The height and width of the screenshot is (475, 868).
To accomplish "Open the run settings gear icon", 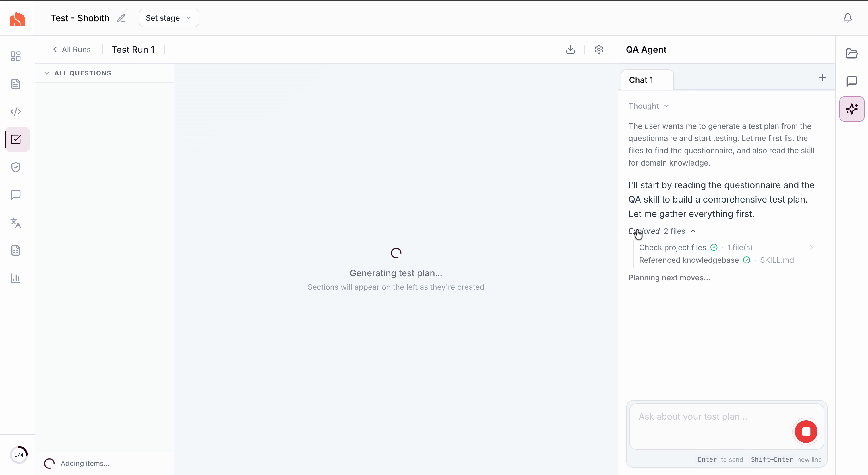I will click(x=599, y=50).
